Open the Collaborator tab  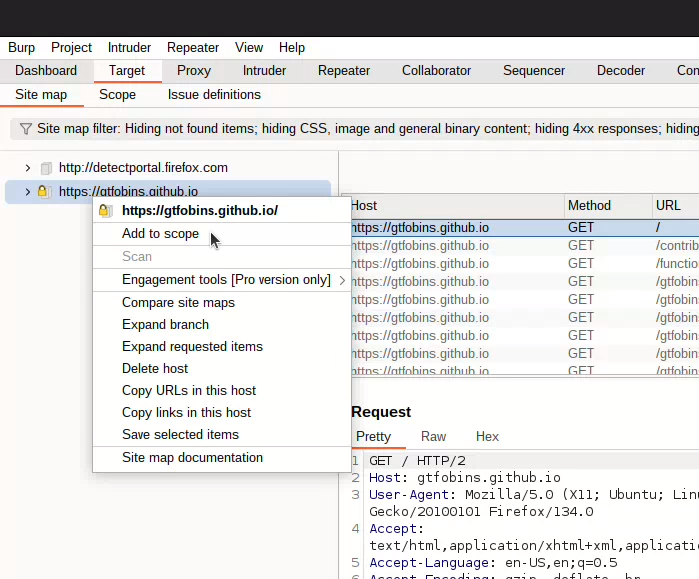tap(436, 71)
